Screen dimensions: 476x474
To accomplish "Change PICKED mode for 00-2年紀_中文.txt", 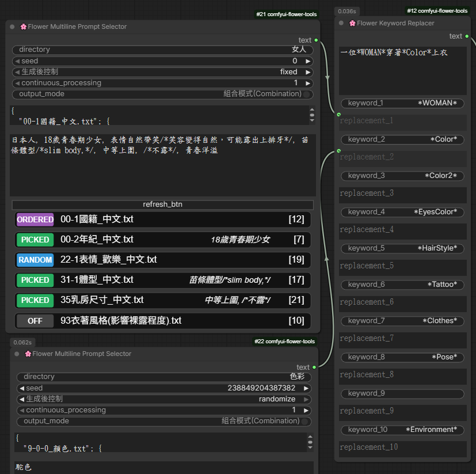I will [x=35, y=240].
